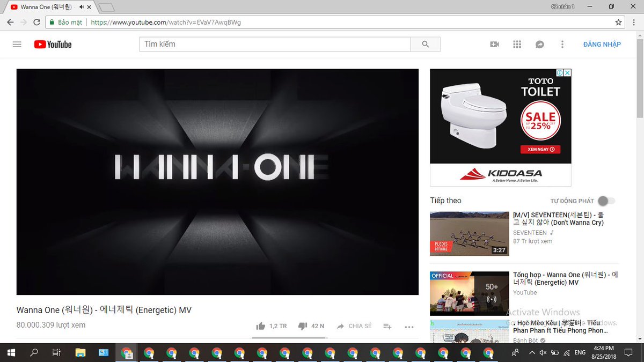Open File Explorer from the taskbar

click(x=80, y=352)
